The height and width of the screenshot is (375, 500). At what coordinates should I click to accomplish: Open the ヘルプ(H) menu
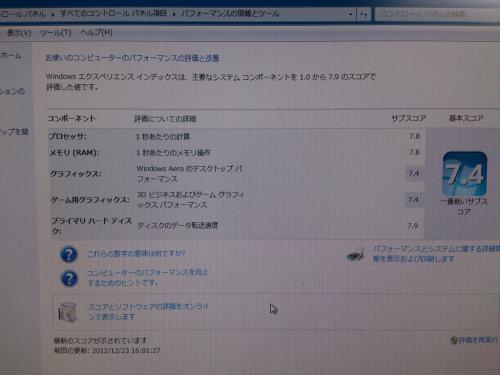(x=96, y=33)
